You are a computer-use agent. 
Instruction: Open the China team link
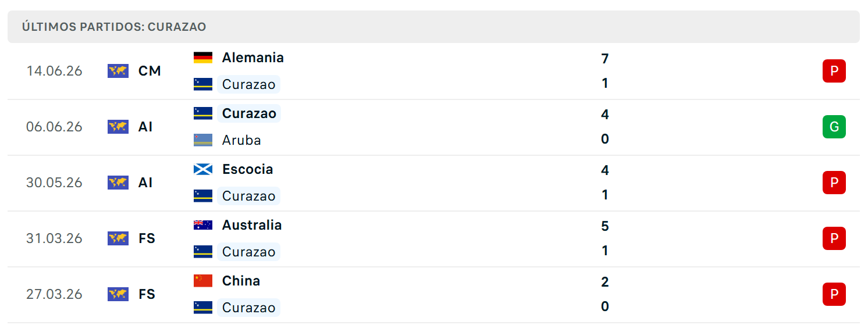point(241,281)
